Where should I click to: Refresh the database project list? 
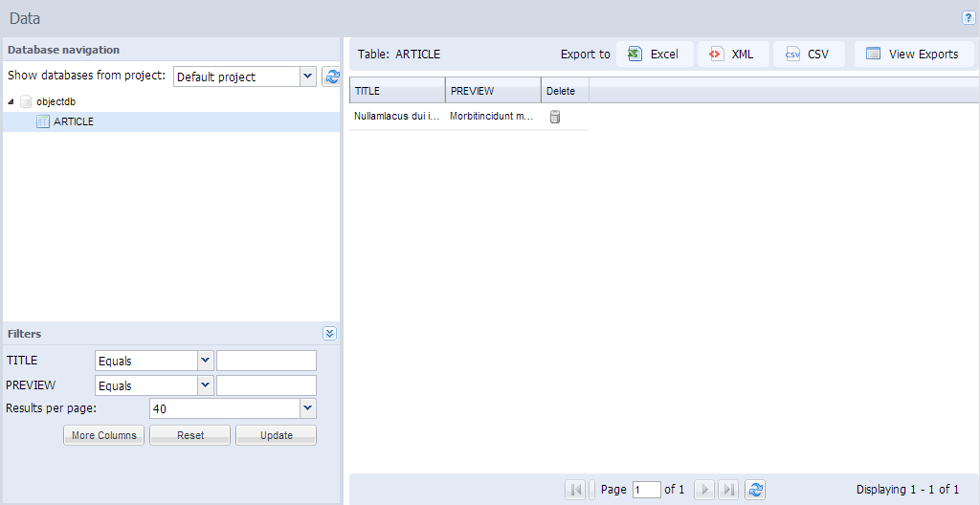coord(331,77)
